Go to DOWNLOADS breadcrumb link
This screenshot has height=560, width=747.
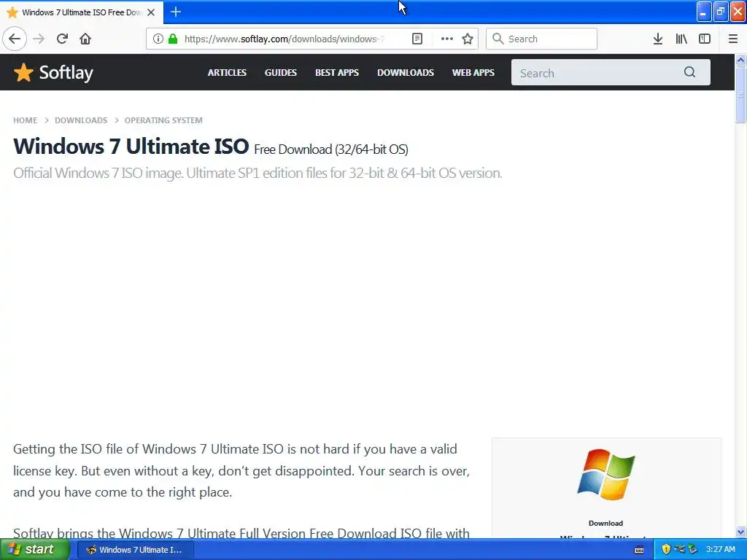(81, 120)
